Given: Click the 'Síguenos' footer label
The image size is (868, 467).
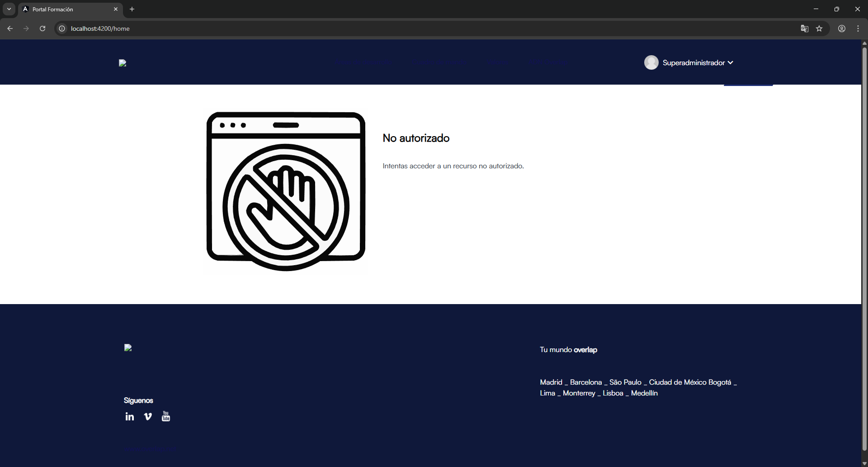Looking at the screenshot, I should 138,400.
